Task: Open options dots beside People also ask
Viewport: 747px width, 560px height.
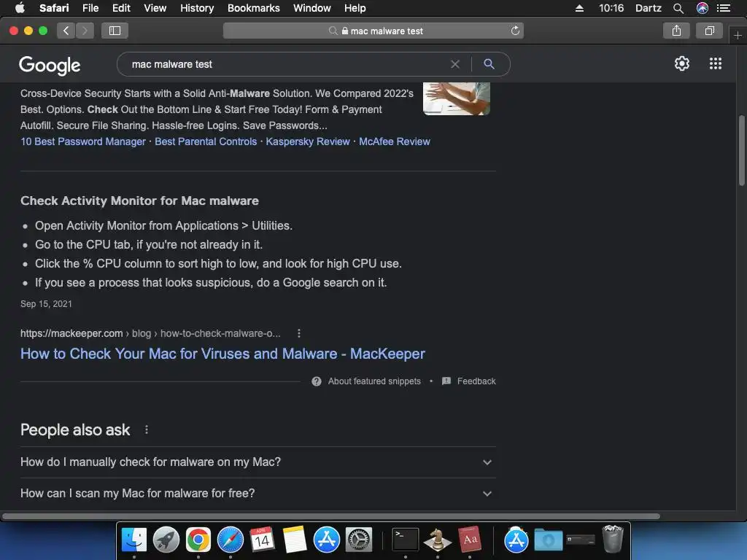Action: click(x=146, y=429)
